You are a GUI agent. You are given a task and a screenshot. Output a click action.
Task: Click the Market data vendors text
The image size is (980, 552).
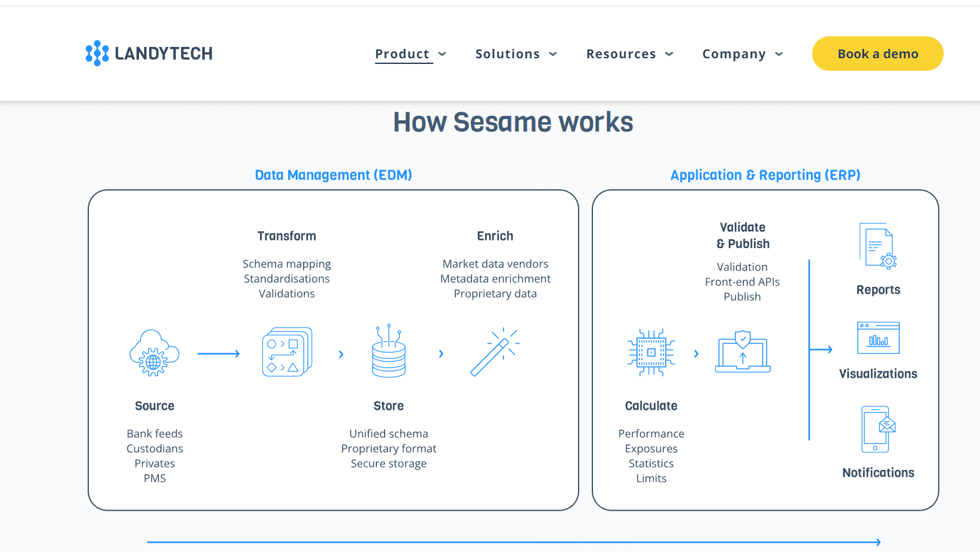(495, 264)
